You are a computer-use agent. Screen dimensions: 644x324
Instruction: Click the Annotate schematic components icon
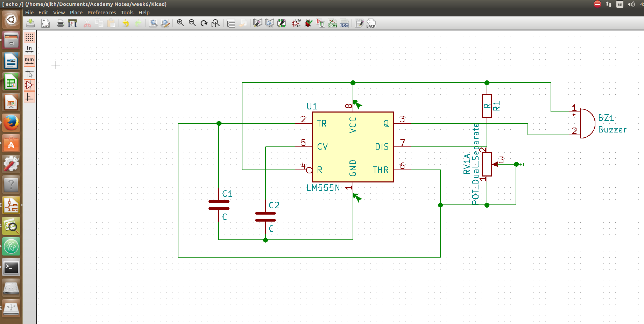297,23
